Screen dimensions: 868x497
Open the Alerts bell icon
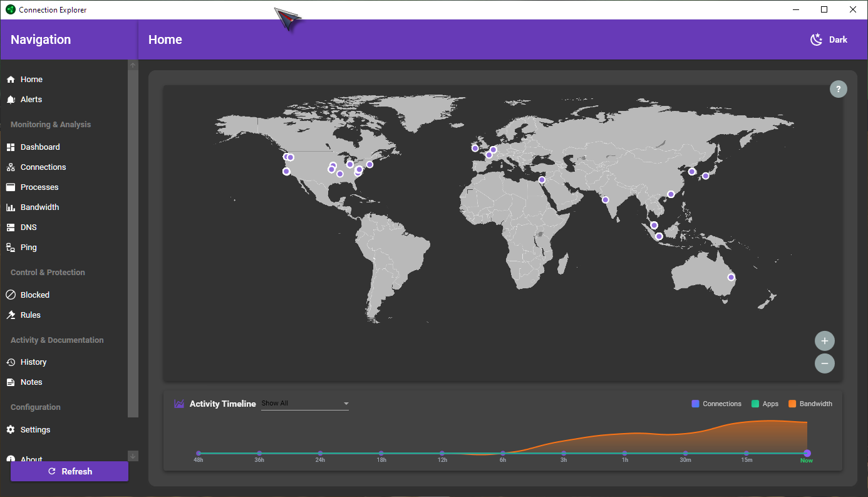click(11, 100)
